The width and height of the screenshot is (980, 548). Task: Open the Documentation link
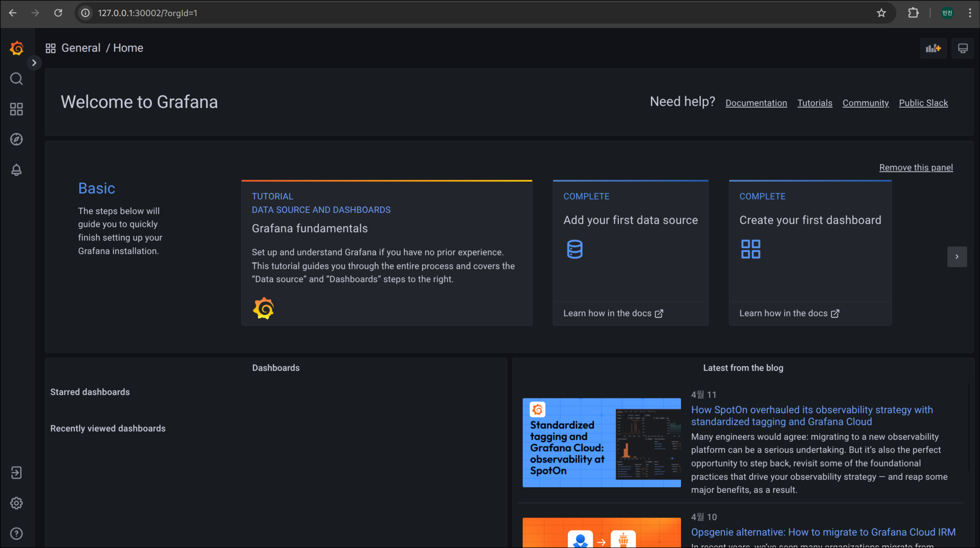tap(756, 103)
